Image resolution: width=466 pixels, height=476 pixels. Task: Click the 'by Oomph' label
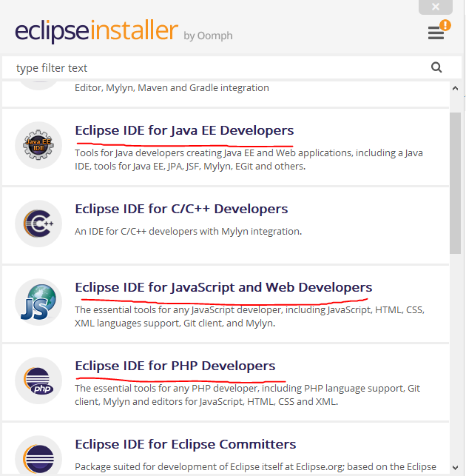(208, 36)
